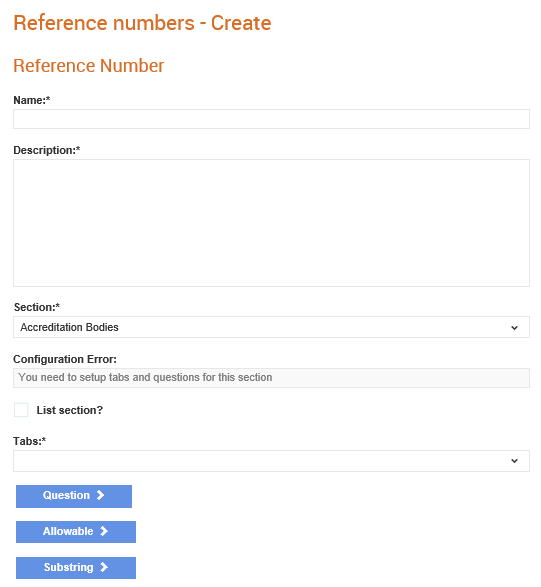This screenshot has height=587, width=541.
Task: Expand the empty Tabs dropdown
Action: (271, 461)
